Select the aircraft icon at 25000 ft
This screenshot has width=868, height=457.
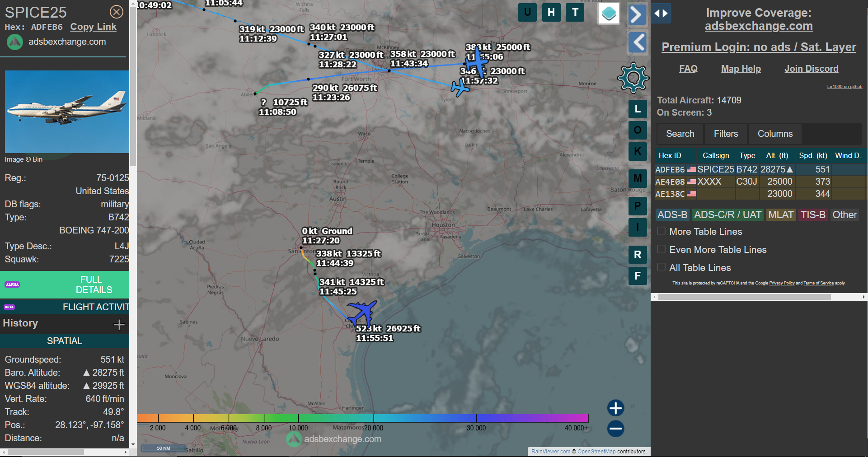click(x=477, y=62)
